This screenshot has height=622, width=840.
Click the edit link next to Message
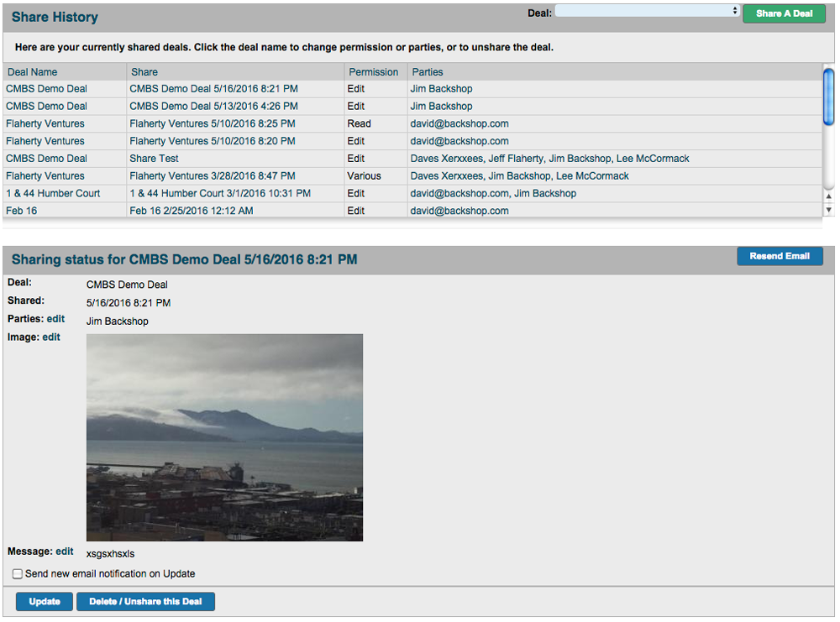[x=65, y=551]
